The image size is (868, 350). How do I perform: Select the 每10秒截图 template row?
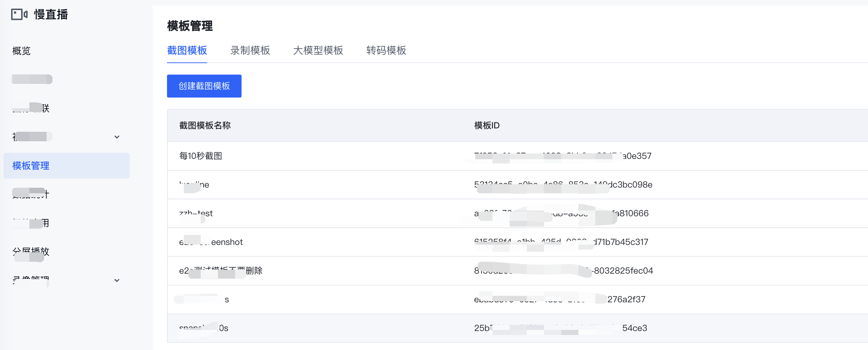click(x=200, y=156)
